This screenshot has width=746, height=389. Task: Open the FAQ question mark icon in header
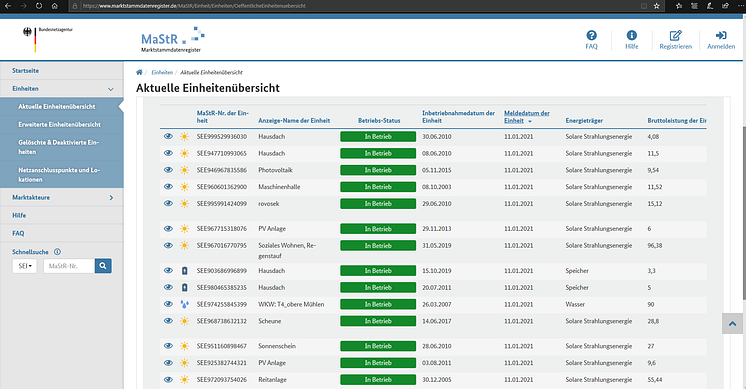point(591,35)
